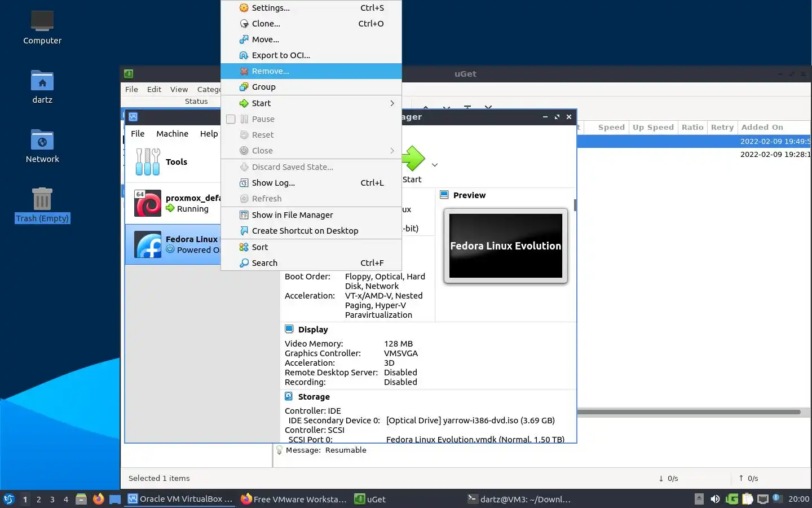Expand the Start submenu arrow
Image resolution: width=812 pixels, height=508 pixels.
point(392,103)
